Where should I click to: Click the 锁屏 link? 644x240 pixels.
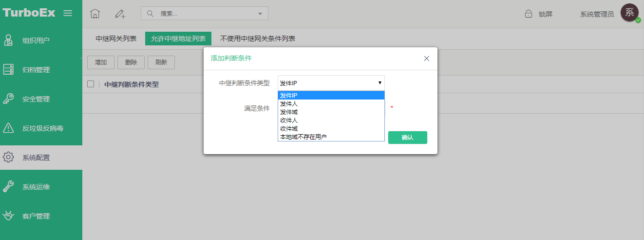point(546,14)
